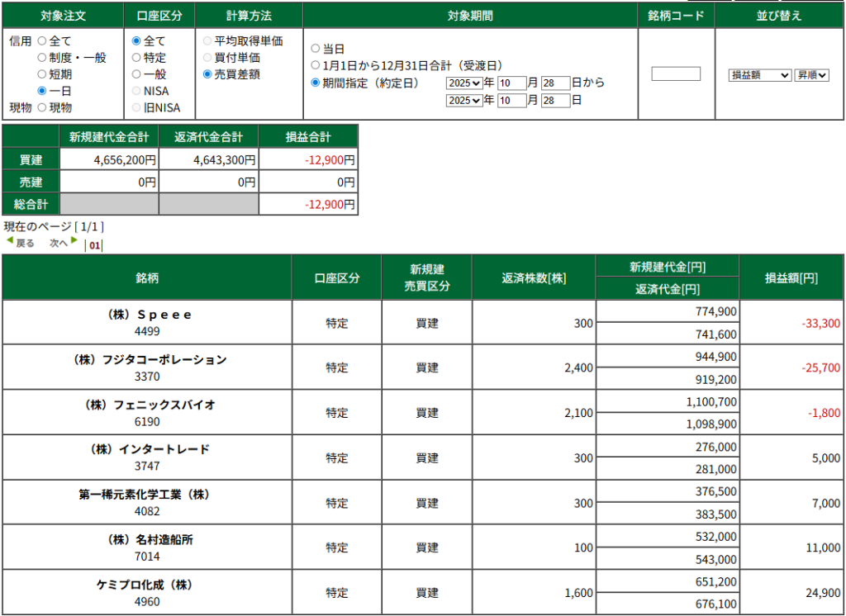This screenshot has height=616, width=846.
Task: Open the start year 2025 dropdown
Action: [463, 83]
